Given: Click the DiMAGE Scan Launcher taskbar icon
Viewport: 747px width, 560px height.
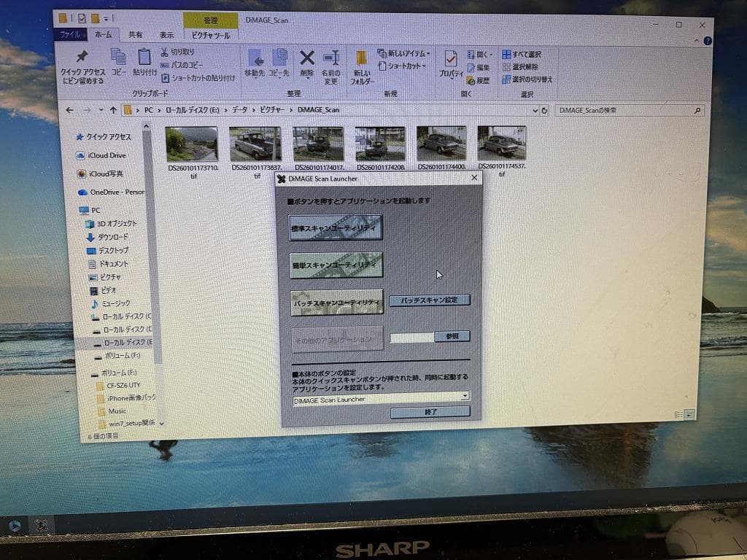Looking at the screenshot, I should coord(43,524).
